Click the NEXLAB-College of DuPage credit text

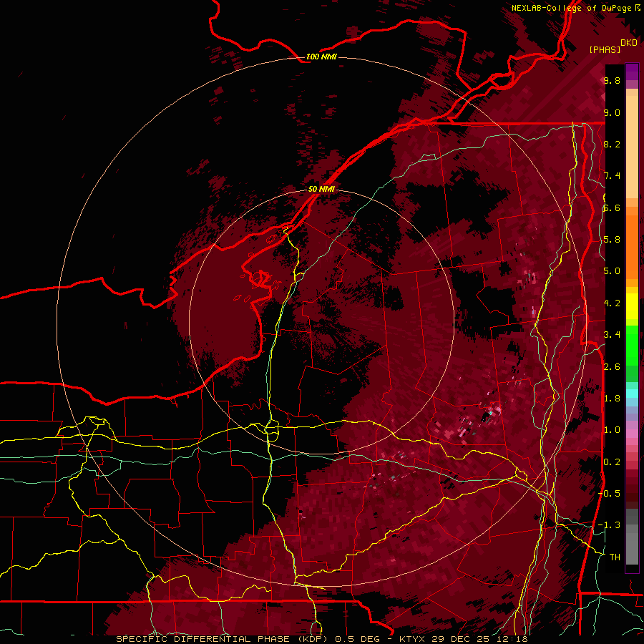tap(572, 8)
